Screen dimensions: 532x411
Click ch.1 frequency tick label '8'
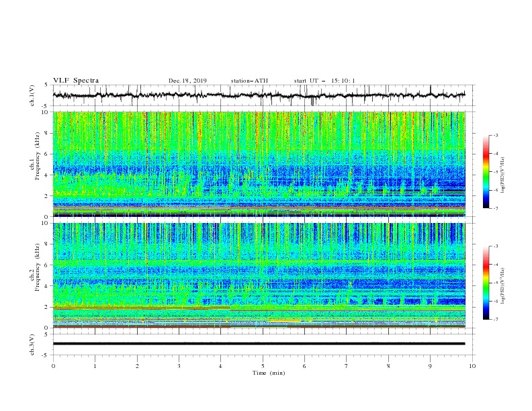(47, 133)
